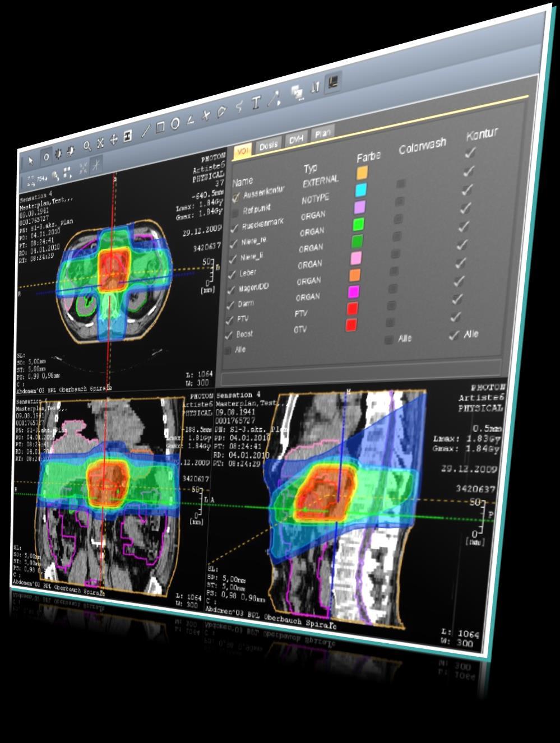Select the magnifier zoom tool
The image size is (560, 743).
[87, 147]
